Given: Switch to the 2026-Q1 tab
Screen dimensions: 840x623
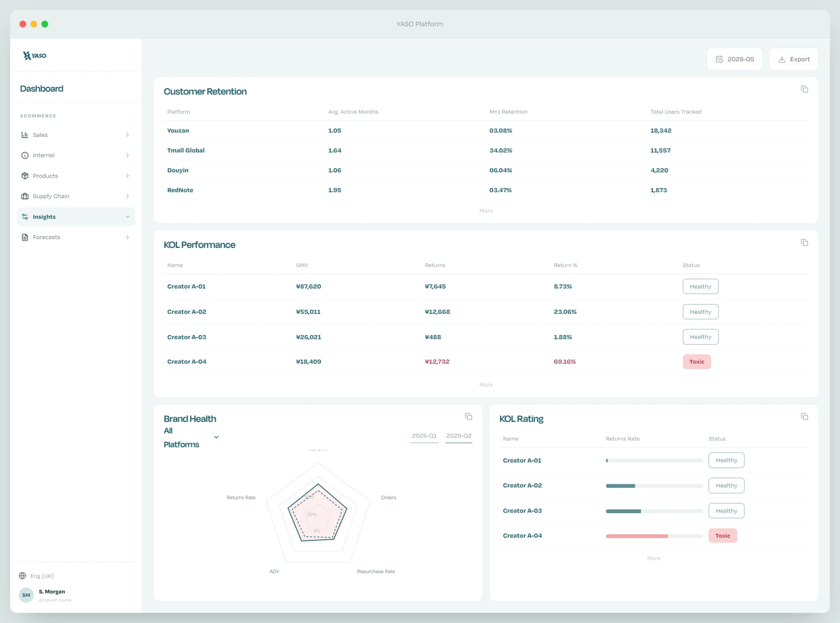Looking at the screenshot, I should coord(424,436).
